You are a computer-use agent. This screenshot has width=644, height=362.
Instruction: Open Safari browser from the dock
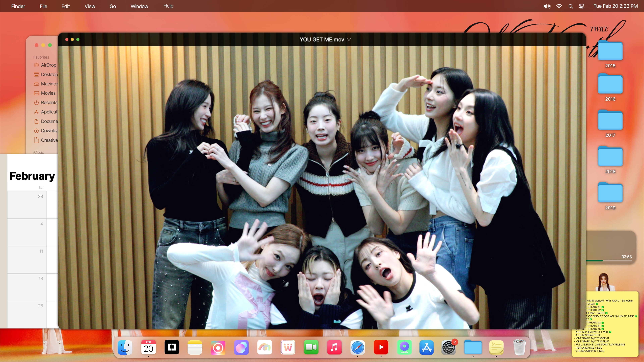pos(358,347)
